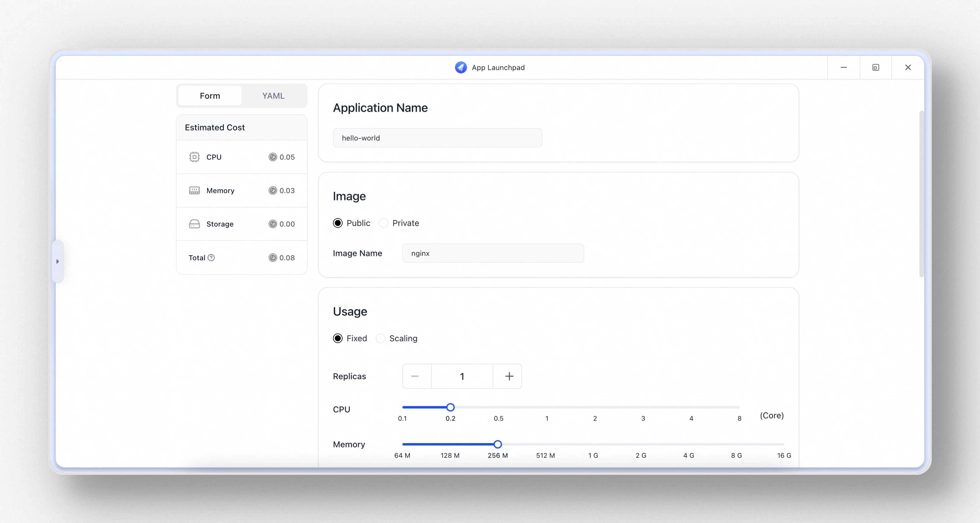
Task: Select the Scaling usage radio button
Action: (380, 338)
